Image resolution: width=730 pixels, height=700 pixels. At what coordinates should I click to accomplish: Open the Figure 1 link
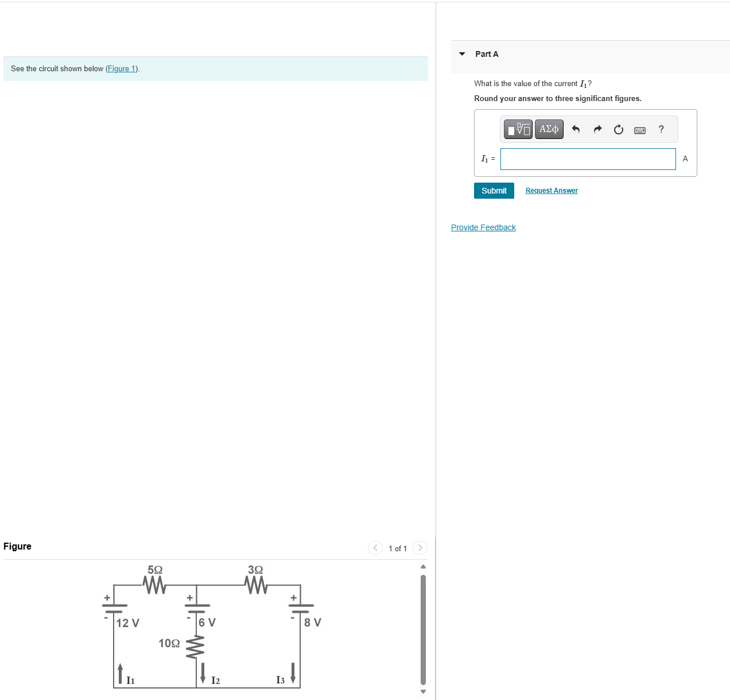click(x=122, y=68)
